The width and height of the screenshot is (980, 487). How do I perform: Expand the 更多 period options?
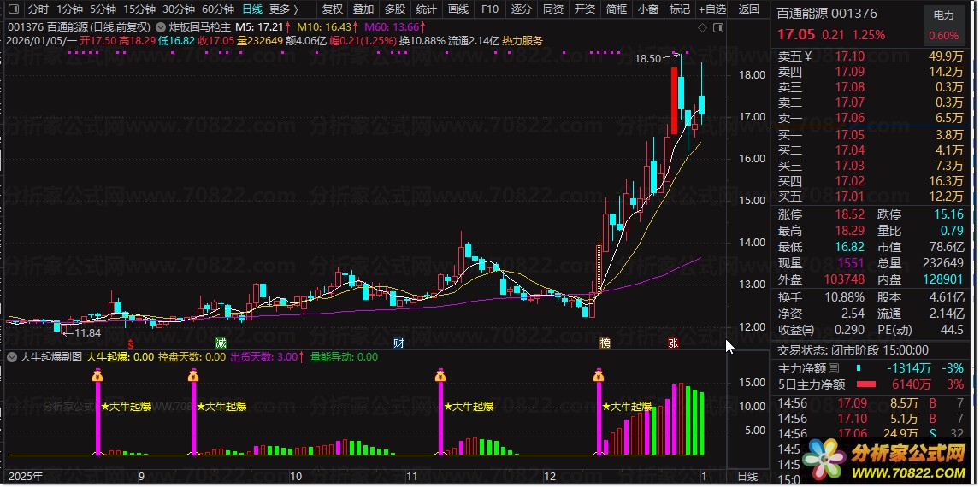tap(284, 9)
